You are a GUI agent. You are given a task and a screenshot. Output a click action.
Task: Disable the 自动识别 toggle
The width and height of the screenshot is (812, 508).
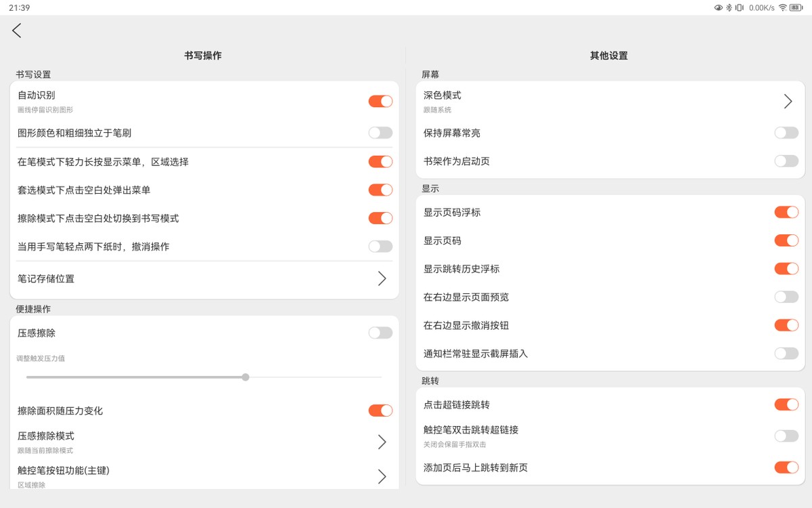(x=380, y=100)
